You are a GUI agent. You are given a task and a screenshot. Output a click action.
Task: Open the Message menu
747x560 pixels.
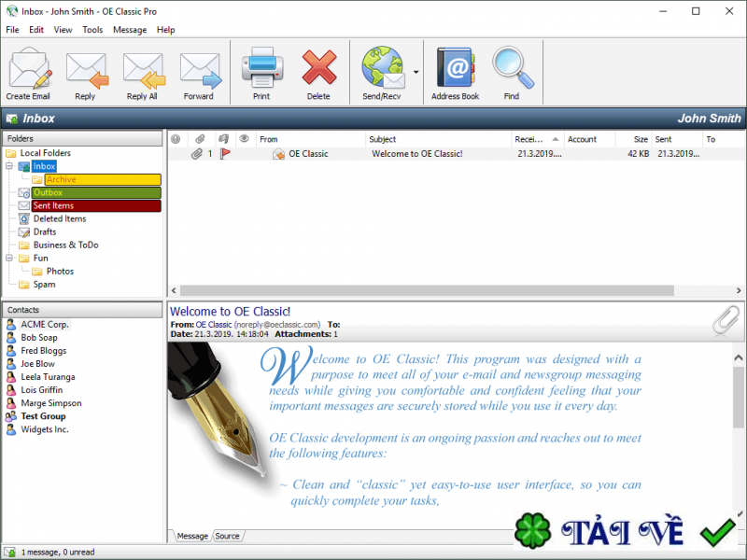click(130, 30)
